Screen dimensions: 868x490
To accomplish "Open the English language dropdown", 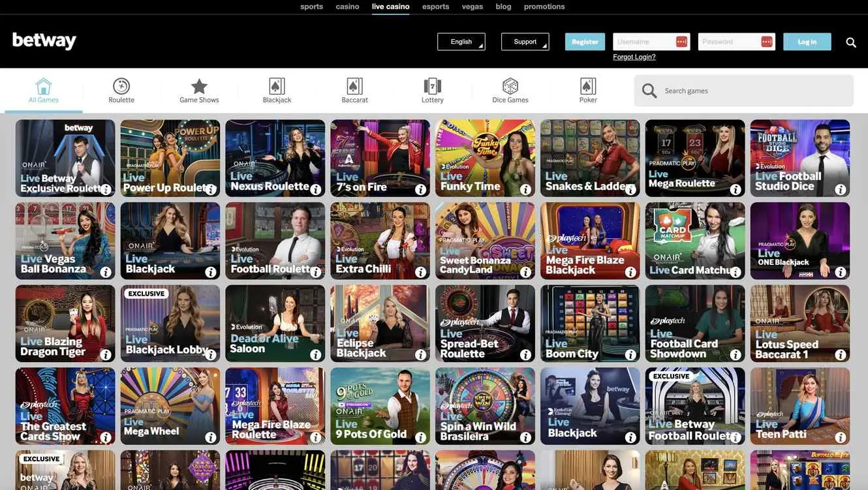I will [x=461, y=40].
